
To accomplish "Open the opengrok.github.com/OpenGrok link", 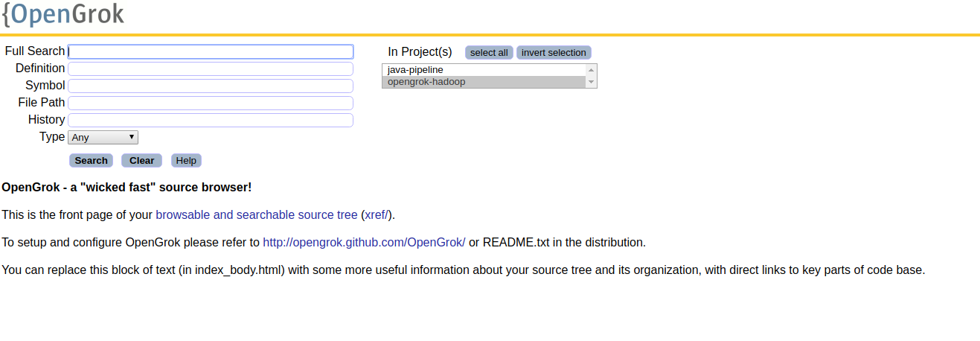I will coord(364,242).
